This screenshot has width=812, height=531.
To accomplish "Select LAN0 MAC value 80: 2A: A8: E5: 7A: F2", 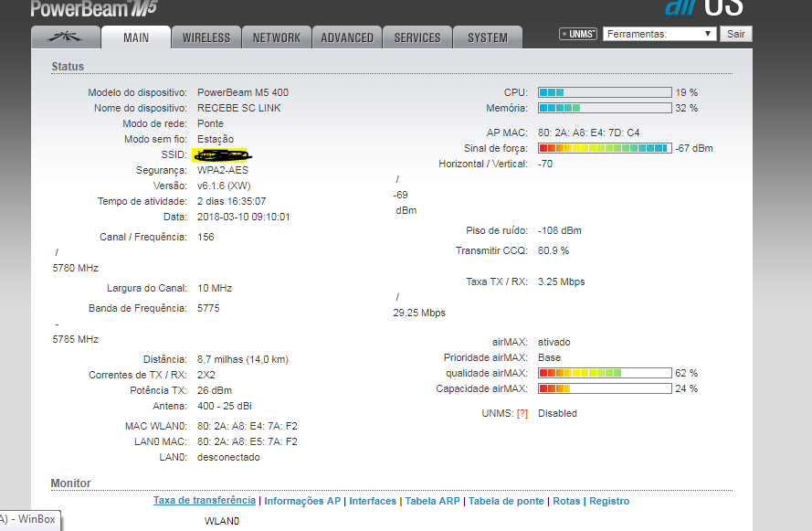I will pyautogui.click(x=247, y=442).
